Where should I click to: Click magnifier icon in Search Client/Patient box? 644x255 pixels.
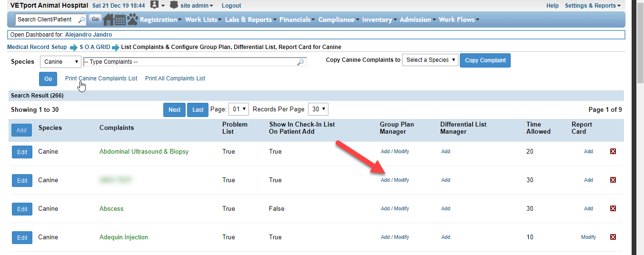(81, 20)
